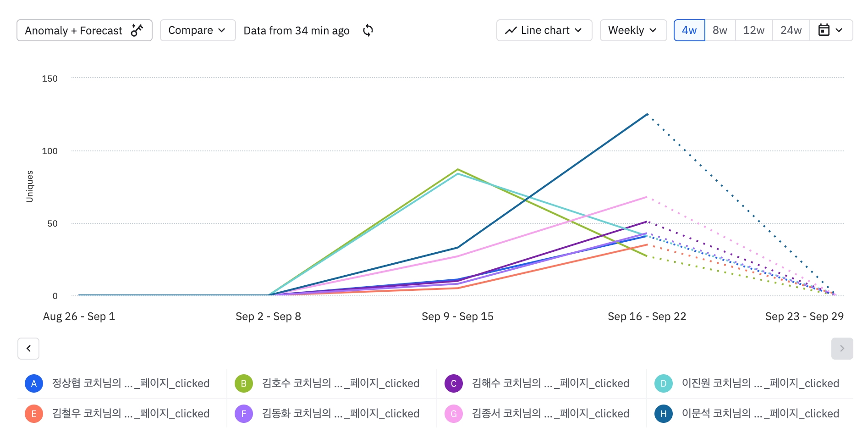Screen dimensions: 868x444
Task: Toggle series B legend circle
Action: [x=244, y=383]
